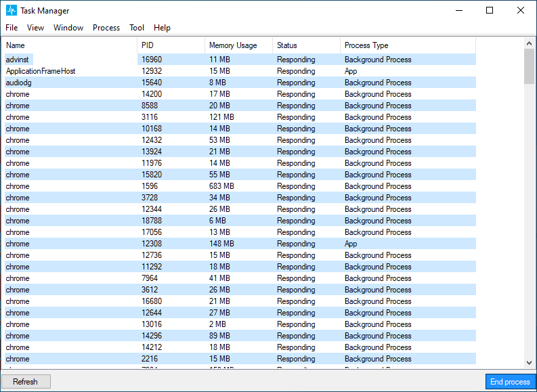Select chrome process with PID 1596
Image resolution: width=537 pixels, height=392 pixels.
(240, 186)
